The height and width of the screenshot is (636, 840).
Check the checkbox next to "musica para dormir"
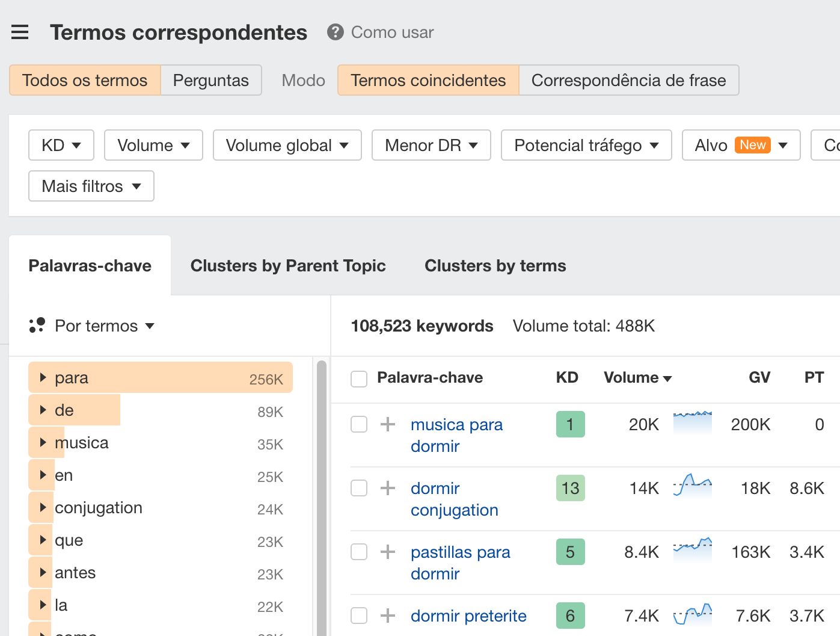click(358, 424)
